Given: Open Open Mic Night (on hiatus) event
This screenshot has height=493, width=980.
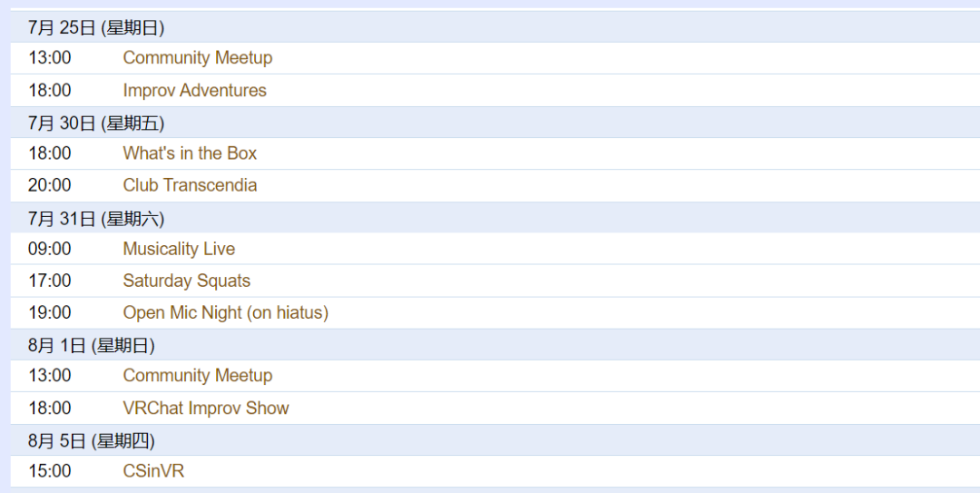Looking at the screenshot, I should tap(225, 313).
